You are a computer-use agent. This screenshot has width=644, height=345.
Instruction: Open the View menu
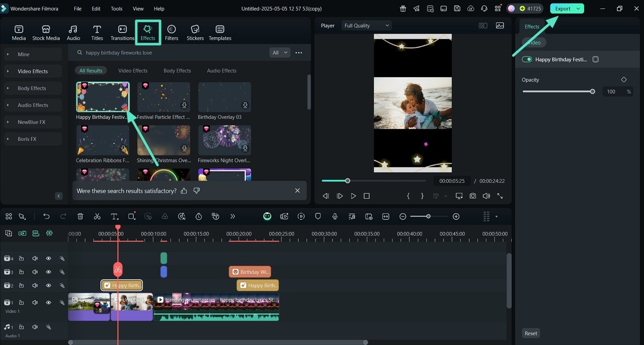tap(138, 8)
